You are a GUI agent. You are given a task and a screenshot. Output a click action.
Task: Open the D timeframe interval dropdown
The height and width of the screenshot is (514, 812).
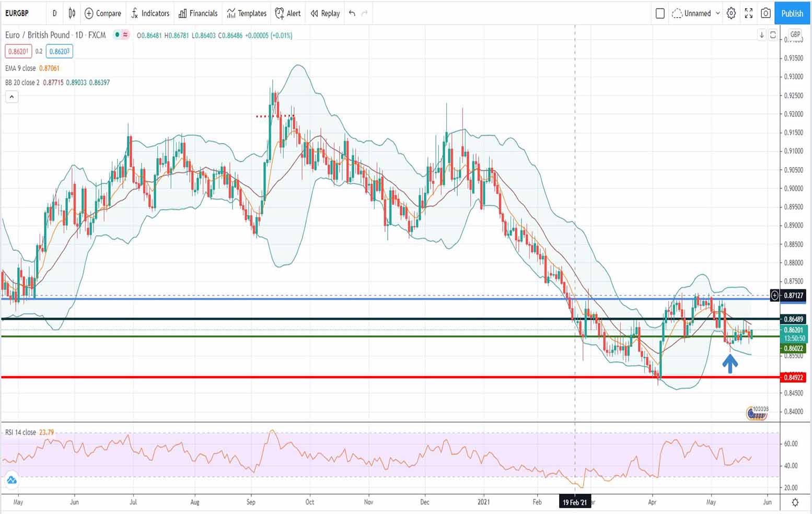click(x=54, y=14)
